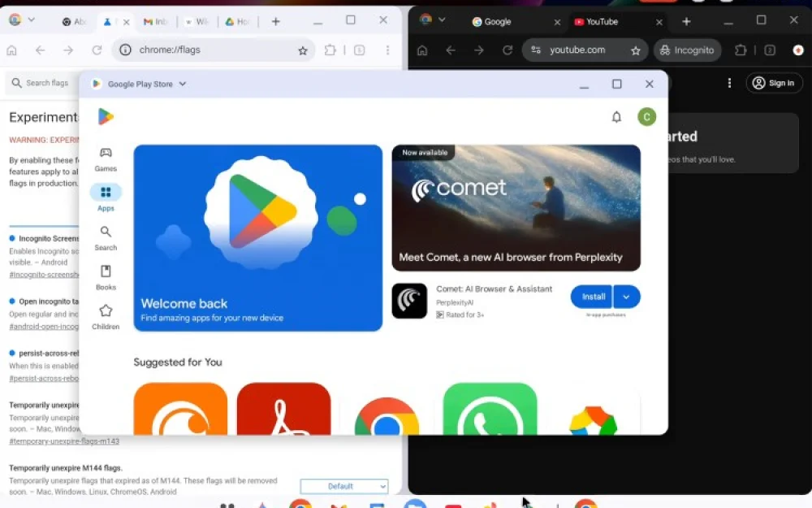Image resolution: width=812 pixels, height=508 pixels.
Task: Open the Books section
Action: pyautogui.click(x=106, y=277)
